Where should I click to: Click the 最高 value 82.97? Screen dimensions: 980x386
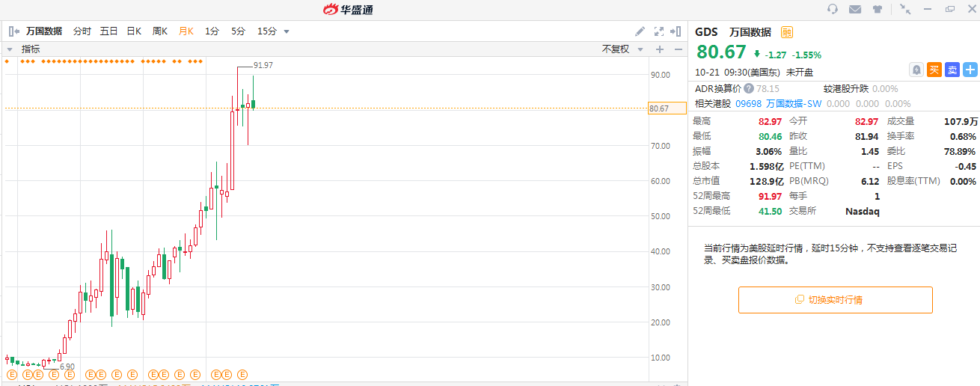(x=771, y=121)
